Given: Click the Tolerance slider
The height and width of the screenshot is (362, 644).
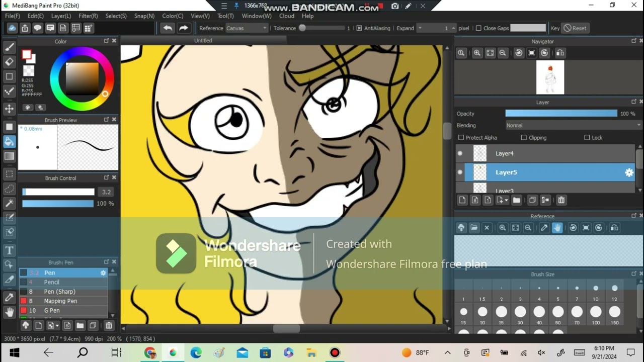Looking at the screenshot, I should pos(322,28).
